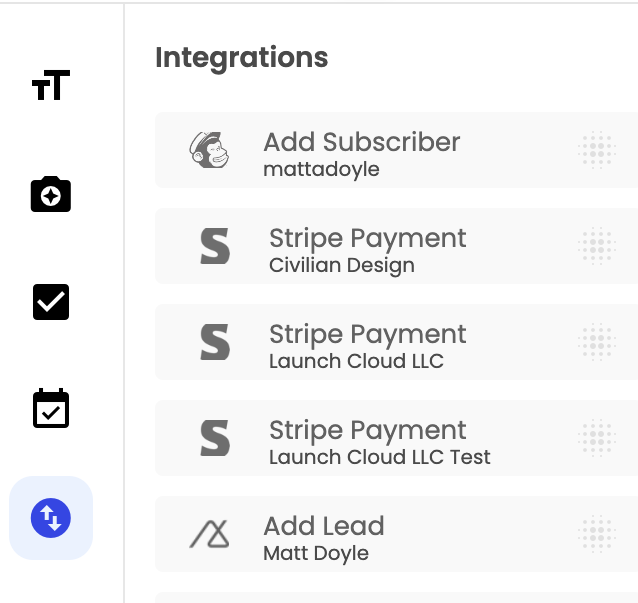Click the Mailchimp monkey logo
Screen dimensions: 638x603
point(209,150)
